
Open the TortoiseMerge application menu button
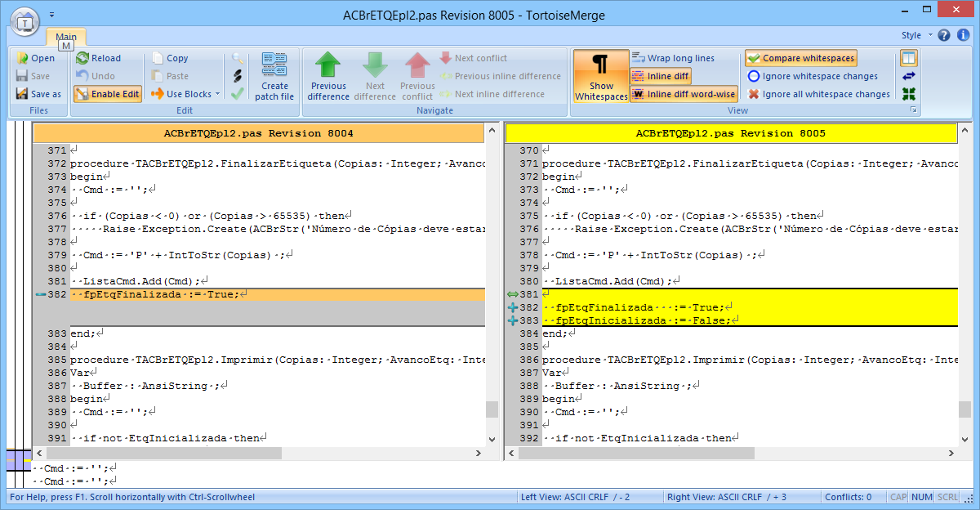click(x=25, y=22)
